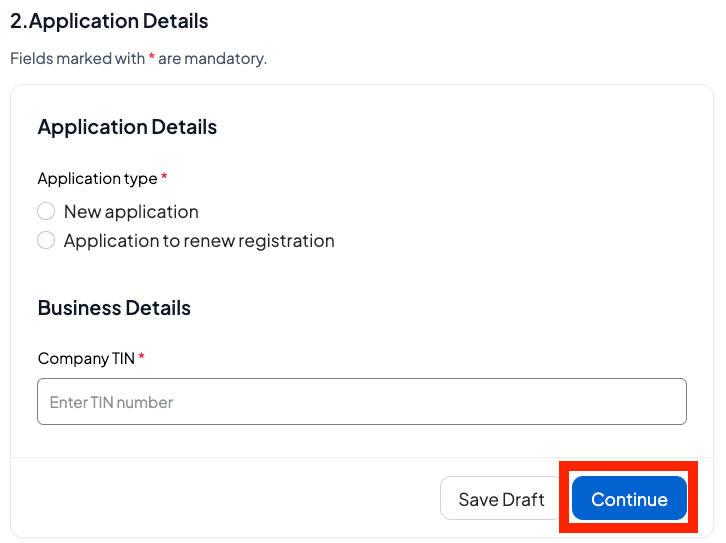726x543 pixels.
Task: Click the blue Continue button
Action: pyautogui.click(x=629, y=499)
